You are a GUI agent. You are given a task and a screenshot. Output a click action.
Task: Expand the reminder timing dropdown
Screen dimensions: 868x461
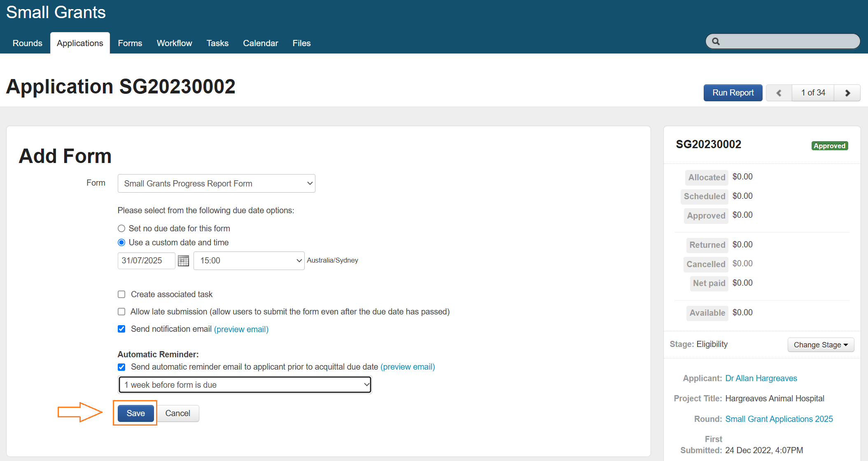coord(245,385)
